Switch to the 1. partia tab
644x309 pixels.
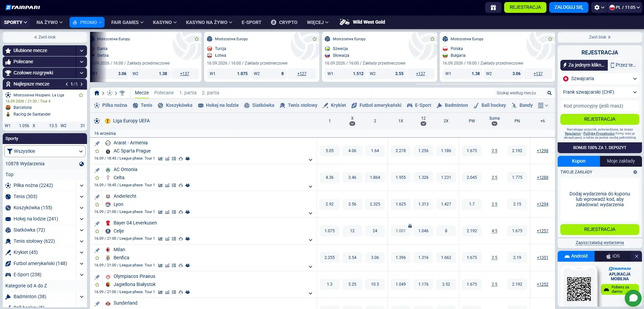tap(188, 93)
